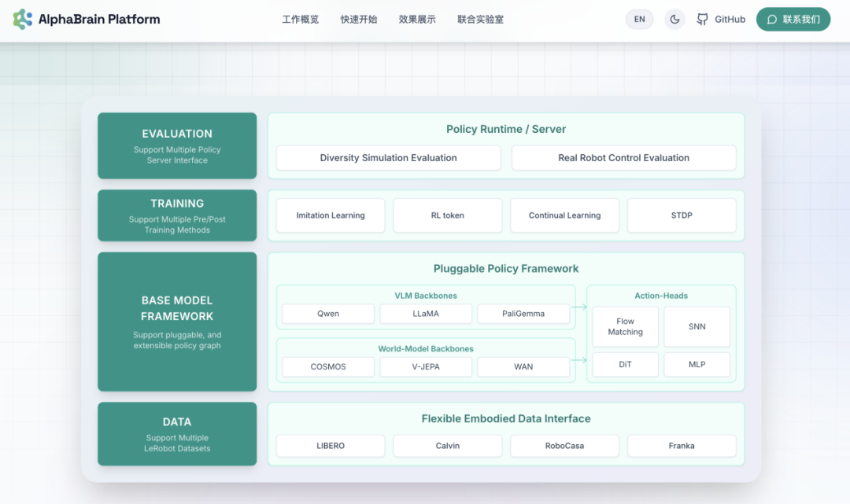Navigate to the 联合实验室 page

(x=480, y=20)
